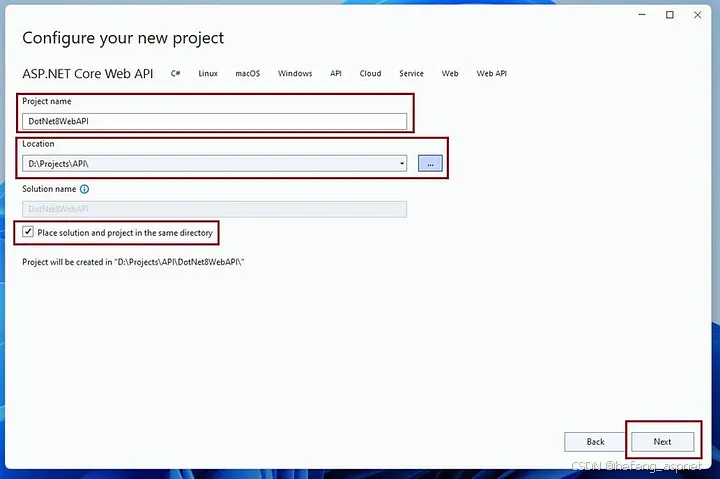Click the API tag
720x479 pixels.
336,73
